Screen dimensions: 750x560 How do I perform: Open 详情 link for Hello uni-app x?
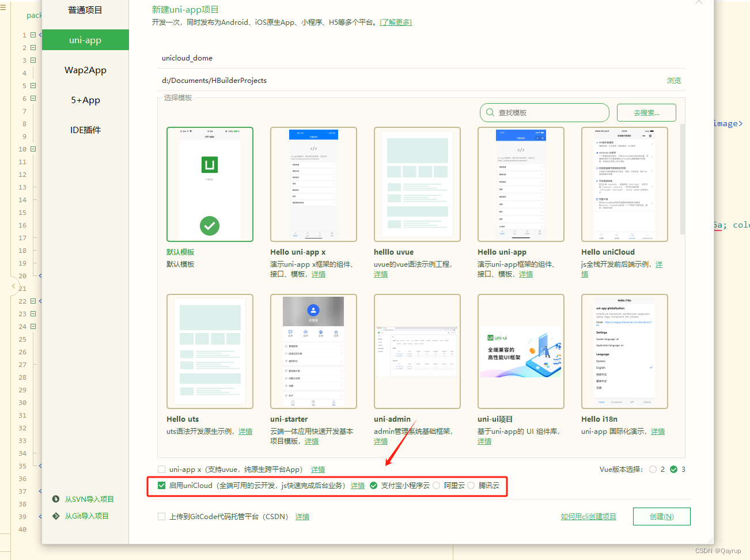[319, 274]
